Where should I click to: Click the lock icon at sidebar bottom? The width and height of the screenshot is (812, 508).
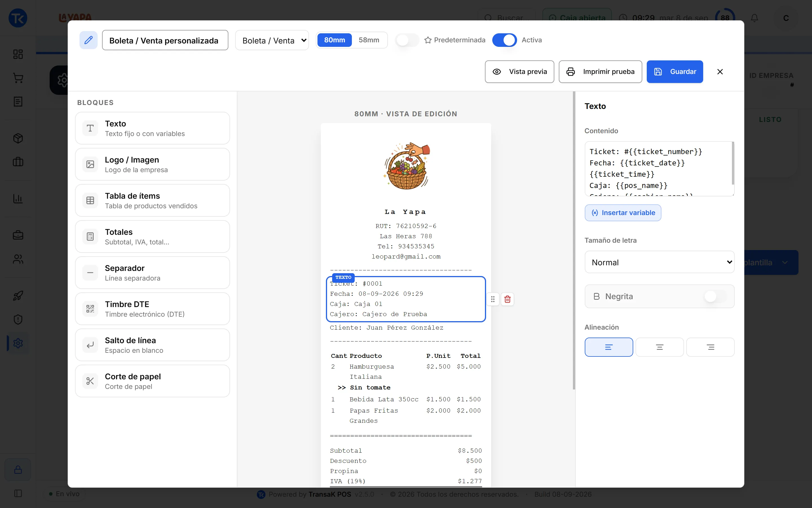point(18,469)
